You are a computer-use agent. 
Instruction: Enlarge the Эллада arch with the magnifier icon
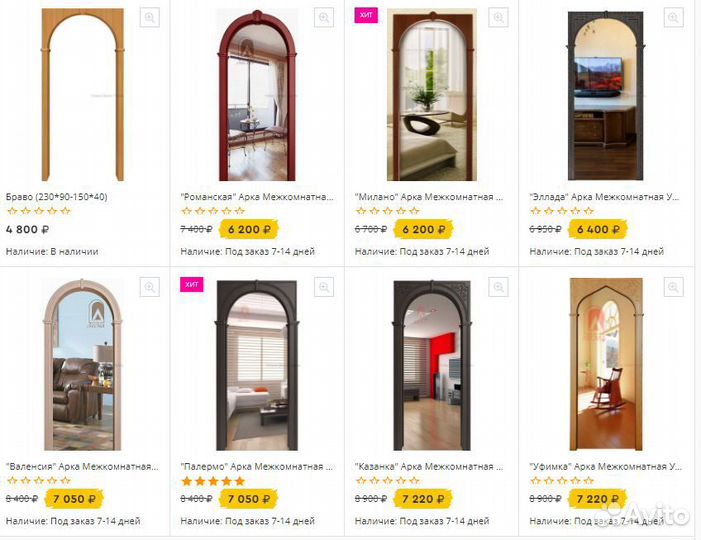coord(673,17)
